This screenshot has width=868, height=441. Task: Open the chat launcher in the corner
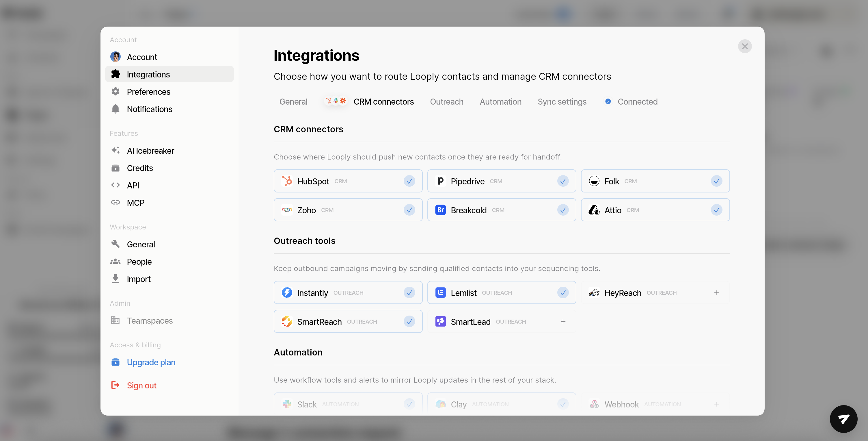point(843,419)
